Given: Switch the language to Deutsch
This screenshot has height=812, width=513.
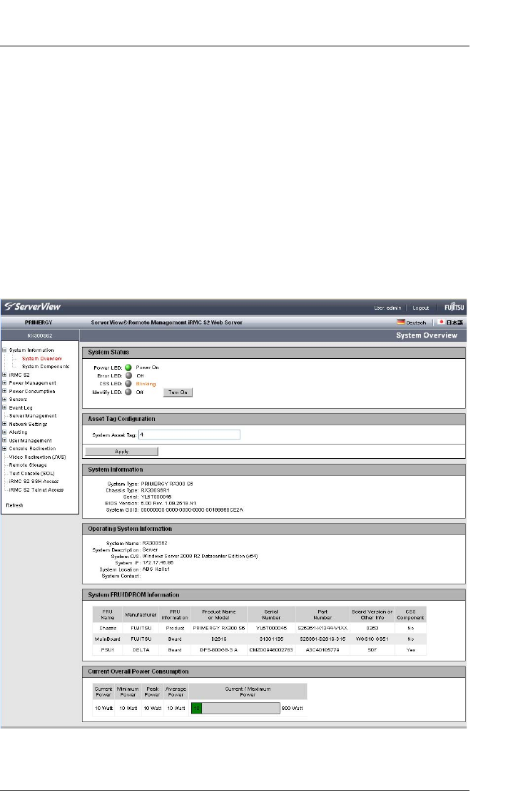Looking at the screenshot, I should coord(416,323).
